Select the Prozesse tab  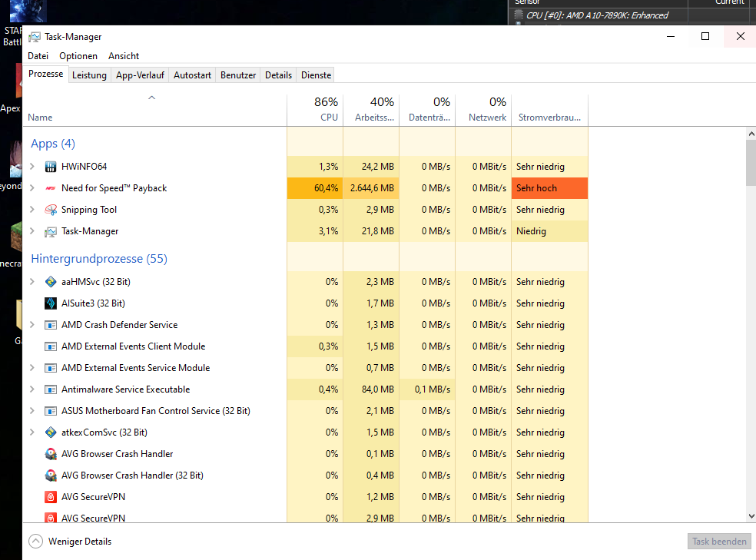pyautogui.click(x=46, y=74)
